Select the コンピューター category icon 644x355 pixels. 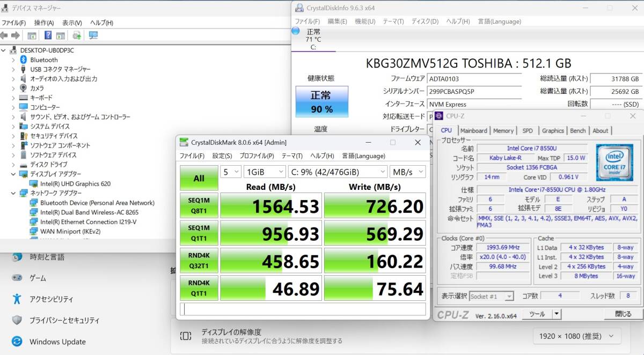[x=24, y=107]
